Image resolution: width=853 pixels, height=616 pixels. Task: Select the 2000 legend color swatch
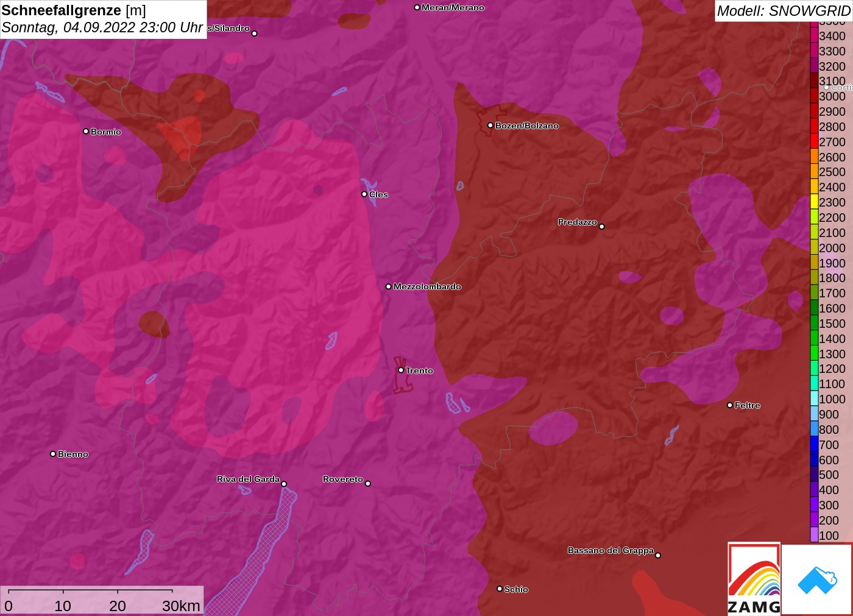(814, 247)
